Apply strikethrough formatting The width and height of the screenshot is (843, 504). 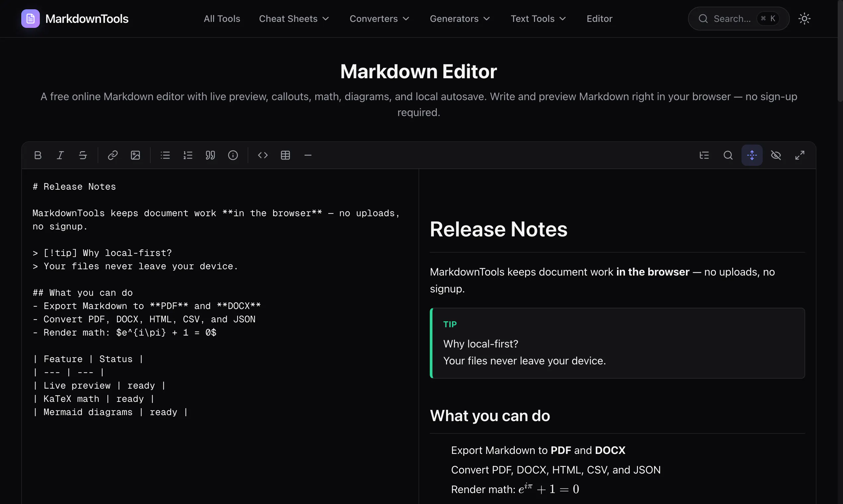coord(83,155)
